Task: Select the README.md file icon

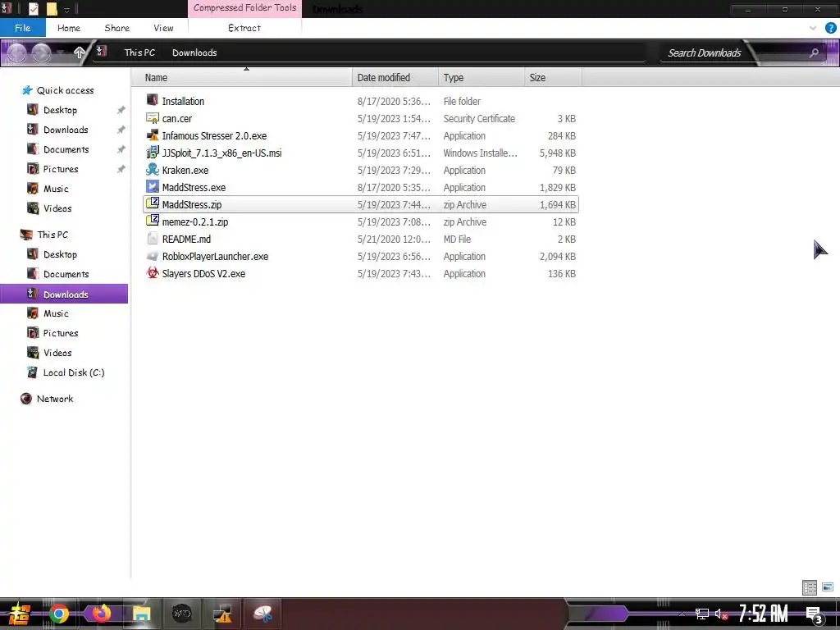Action: pyautogui.click(x=153, y=239)
